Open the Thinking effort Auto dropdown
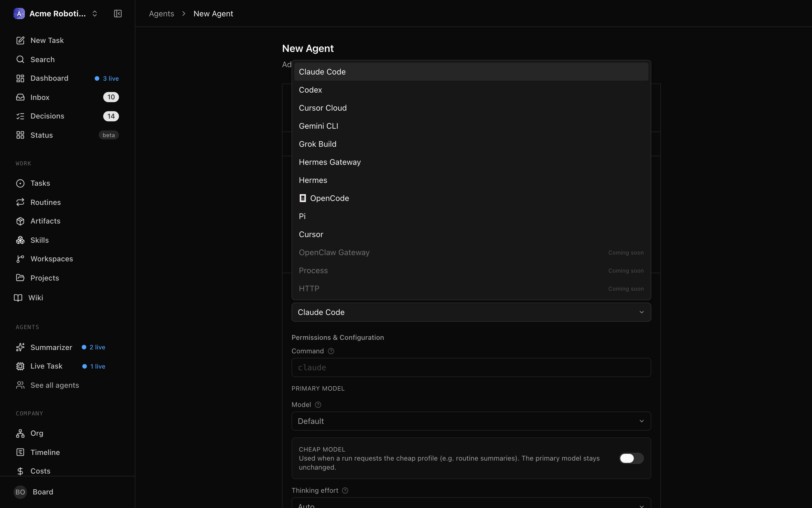The image size is (812, 508). 471,503
